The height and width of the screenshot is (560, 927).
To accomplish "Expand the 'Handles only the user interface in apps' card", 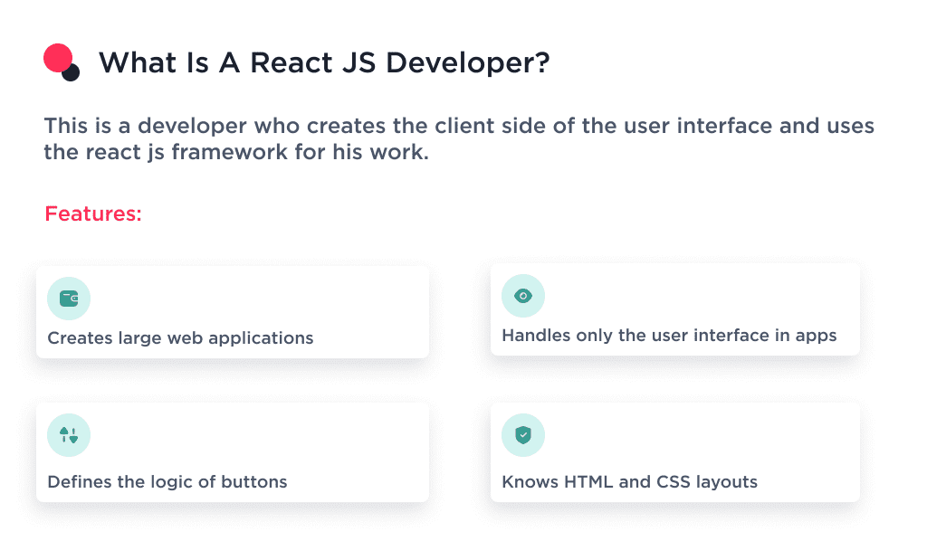I will tap(674, 309).
